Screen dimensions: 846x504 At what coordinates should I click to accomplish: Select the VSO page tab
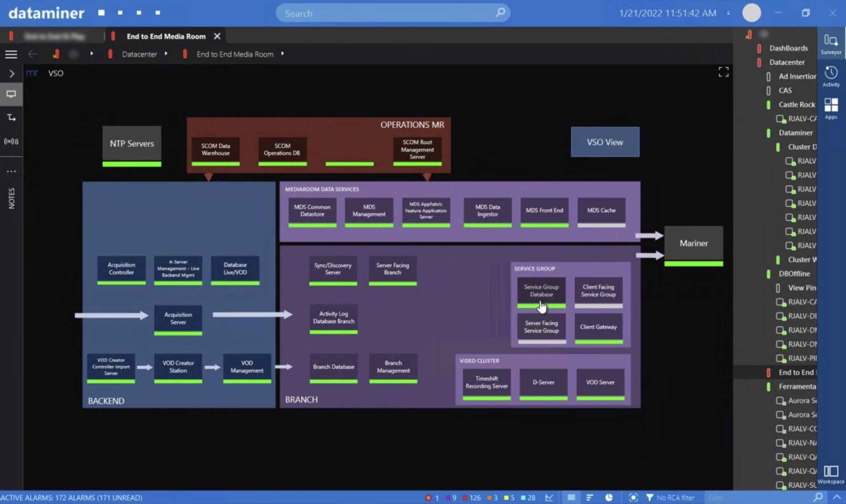pos(56,73)
